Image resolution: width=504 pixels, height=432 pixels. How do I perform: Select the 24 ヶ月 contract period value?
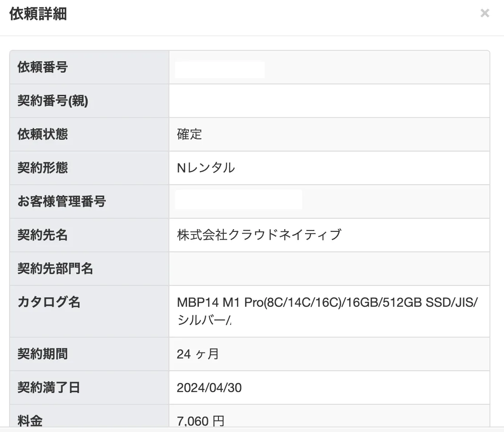click(198, 354)
